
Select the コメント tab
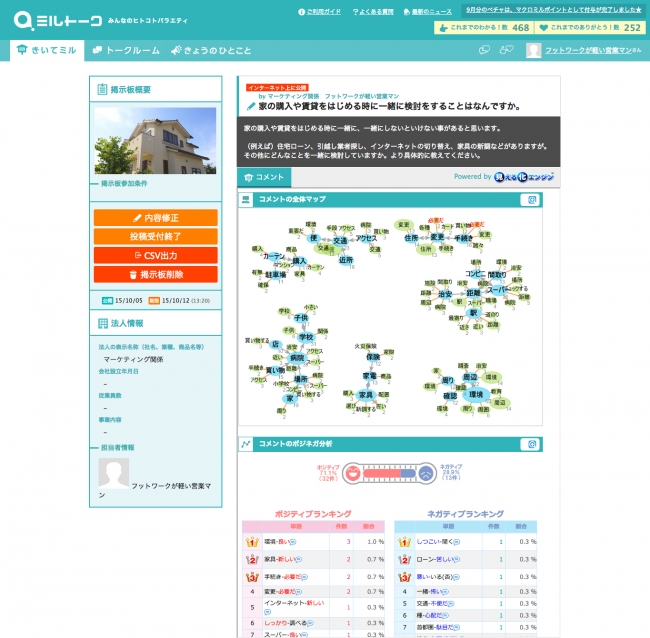pyautogui.click(x=264, y=177)
